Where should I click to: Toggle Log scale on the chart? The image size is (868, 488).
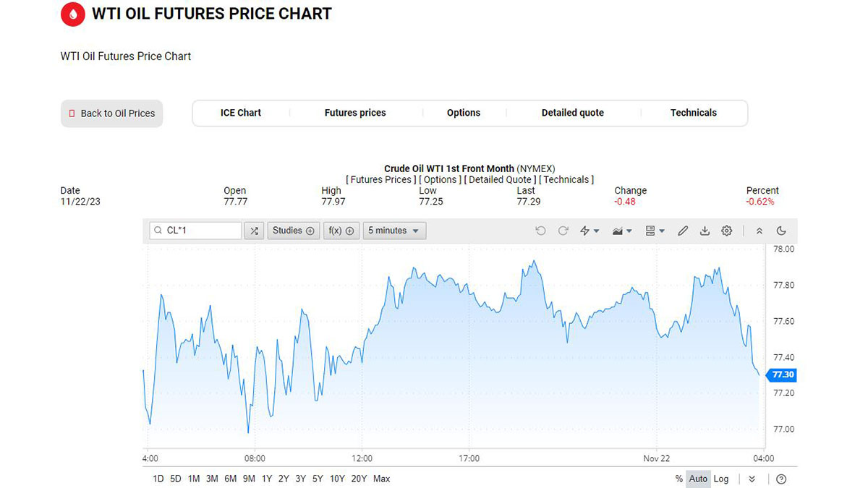tap(721, 479)
